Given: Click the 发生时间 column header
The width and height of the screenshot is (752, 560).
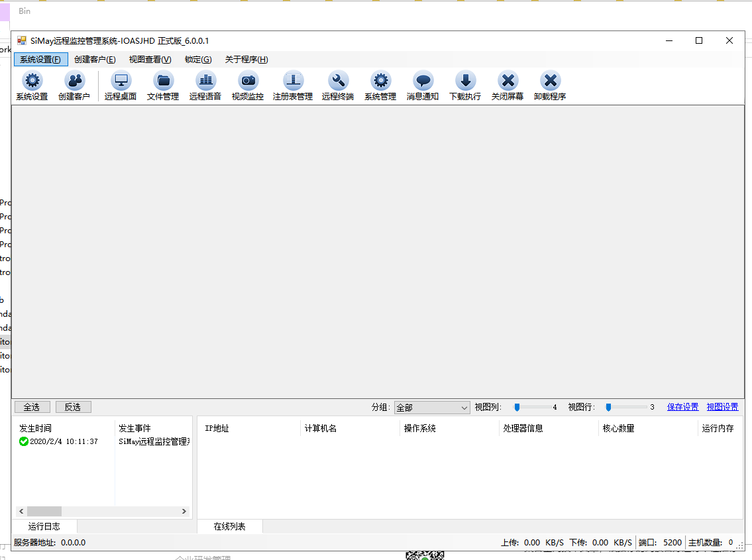Looking at the screenshot, I should point(65,428).
